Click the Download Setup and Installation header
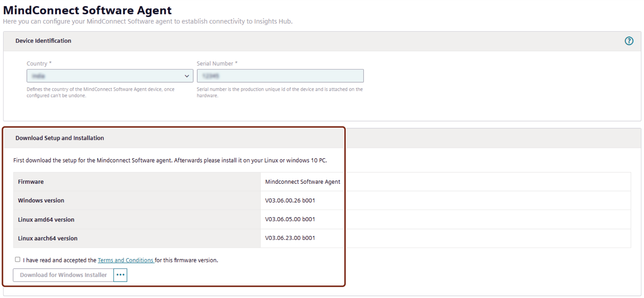 coord(60,138)
